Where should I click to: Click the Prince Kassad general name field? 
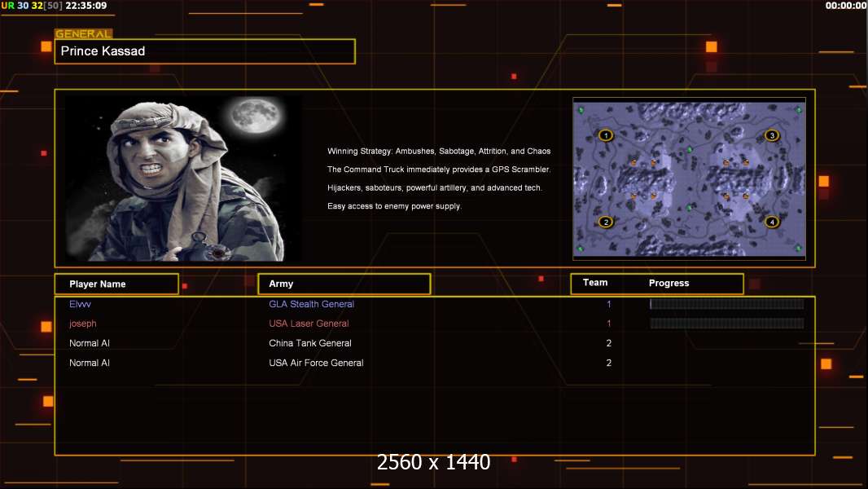tap(205, 51)
